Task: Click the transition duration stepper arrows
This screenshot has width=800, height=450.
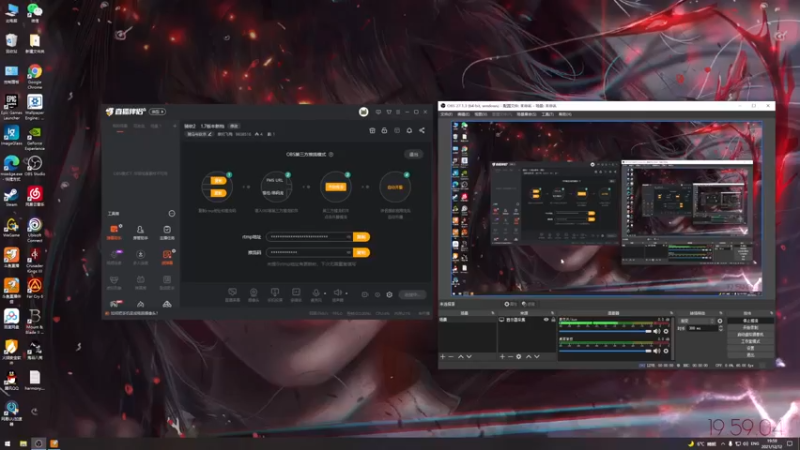Action: [720, 329]
